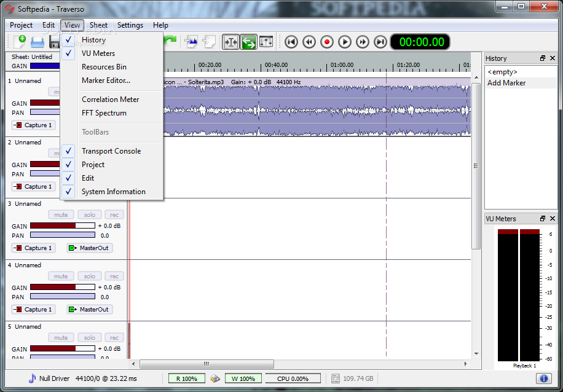The height and width of the screenshot is (392, 563).
Task: Click track 3 PAN slider bar
Action: (x=63, y=235)
